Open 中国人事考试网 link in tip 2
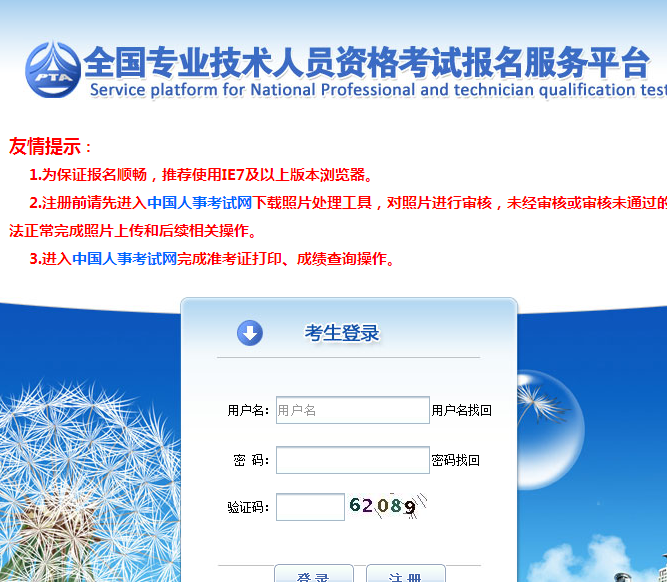 (200, 203)
